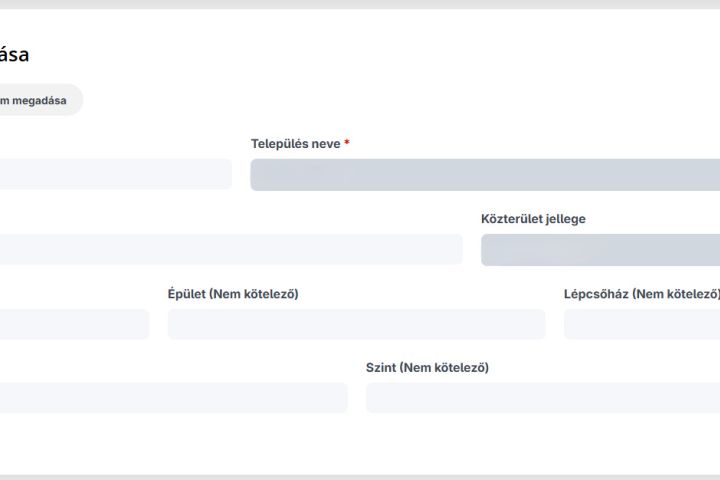
Task: Click the grey strip above the form card
Action: (x=360, y=4)
